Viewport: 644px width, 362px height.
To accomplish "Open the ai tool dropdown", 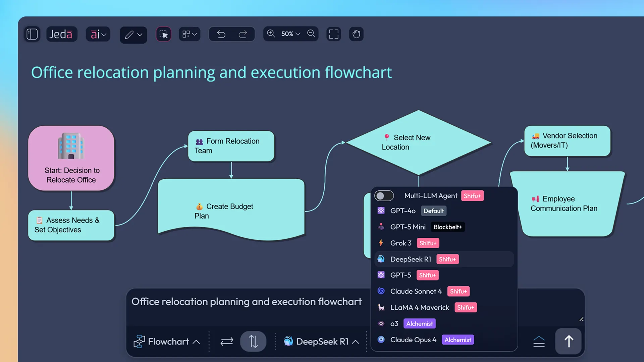I will (x=98, y=34).
